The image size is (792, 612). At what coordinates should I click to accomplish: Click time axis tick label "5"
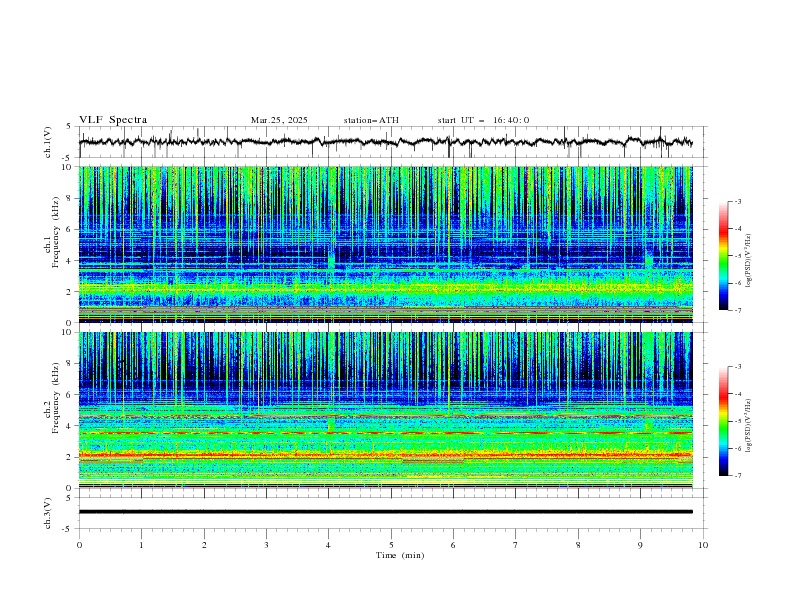pyautogui.click(x=391, y=545)
